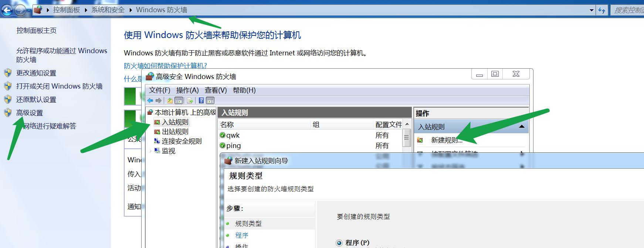The height and width of the screenshot is (248, 644).
Task: Click the blue back arrow in MMC toolbar
Action: coord(150,100)
